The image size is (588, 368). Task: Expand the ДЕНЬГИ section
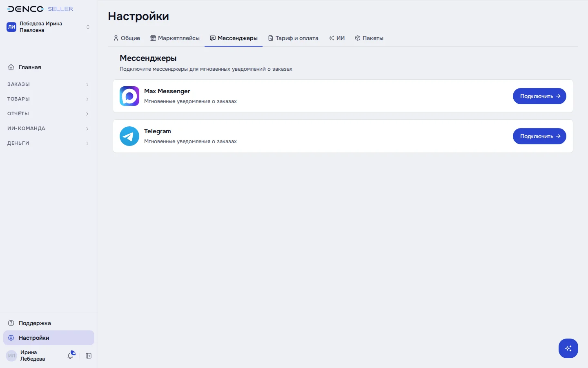[49, 143]
